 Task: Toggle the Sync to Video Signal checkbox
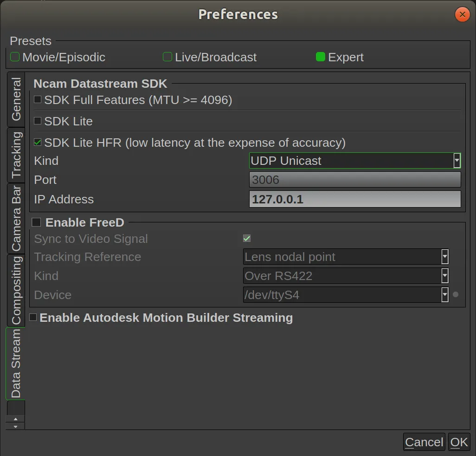[x=247, y=239]
